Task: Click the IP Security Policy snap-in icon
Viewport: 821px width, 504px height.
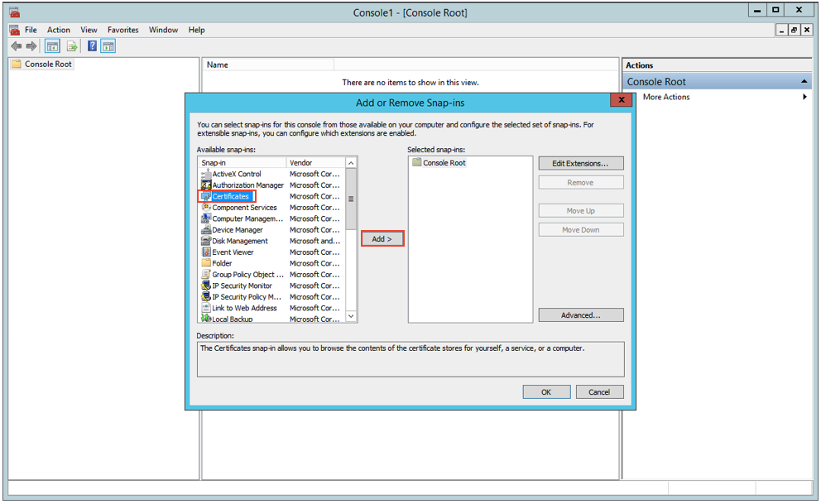Action: point(206,297)
